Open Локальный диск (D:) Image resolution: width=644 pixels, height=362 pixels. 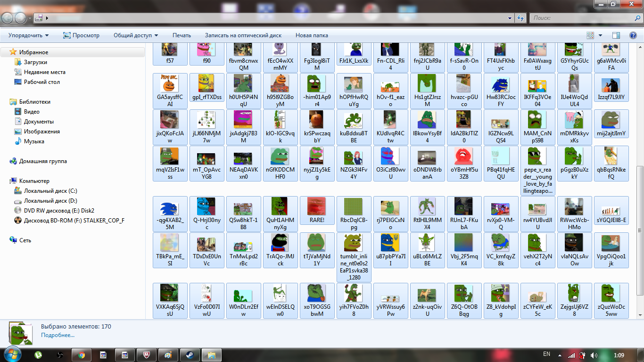(x=50, y=201)
